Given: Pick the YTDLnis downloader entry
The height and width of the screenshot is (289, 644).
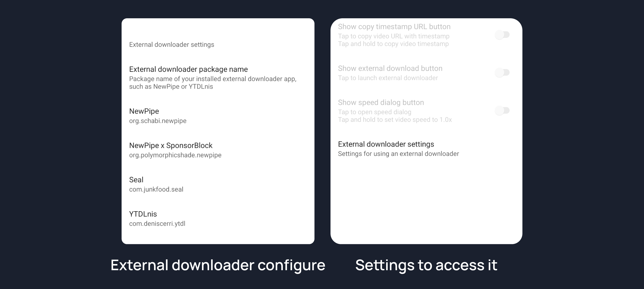Looking at the screenshot, I should pos(143,214).
